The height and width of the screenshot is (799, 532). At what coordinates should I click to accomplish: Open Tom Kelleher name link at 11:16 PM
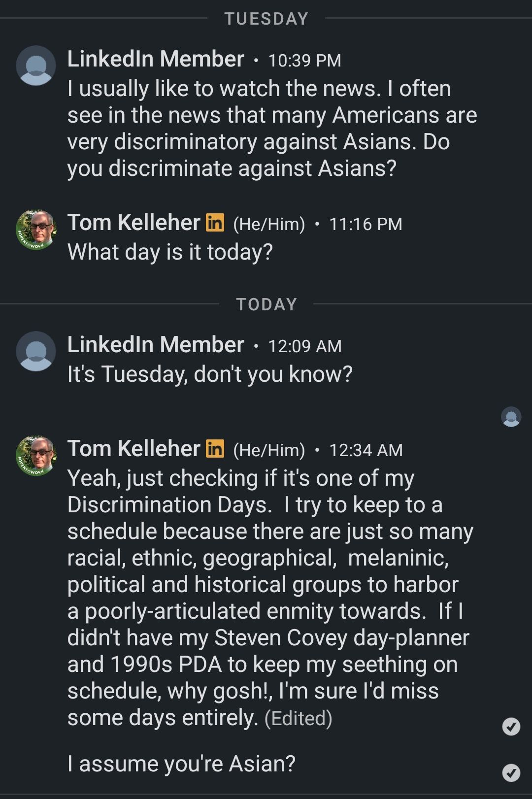(134, 223)
